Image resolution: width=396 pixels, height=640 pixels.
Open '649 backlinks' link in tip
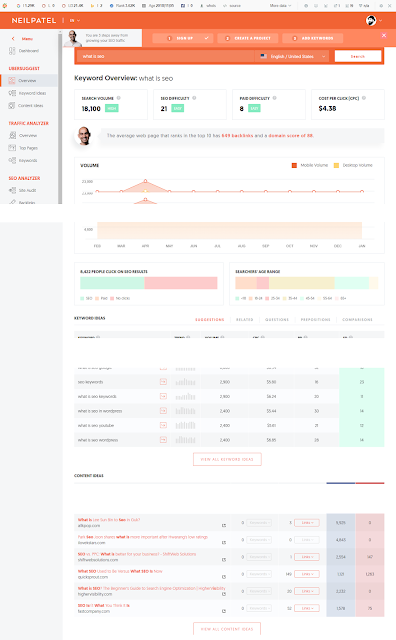tap(237, 136)
